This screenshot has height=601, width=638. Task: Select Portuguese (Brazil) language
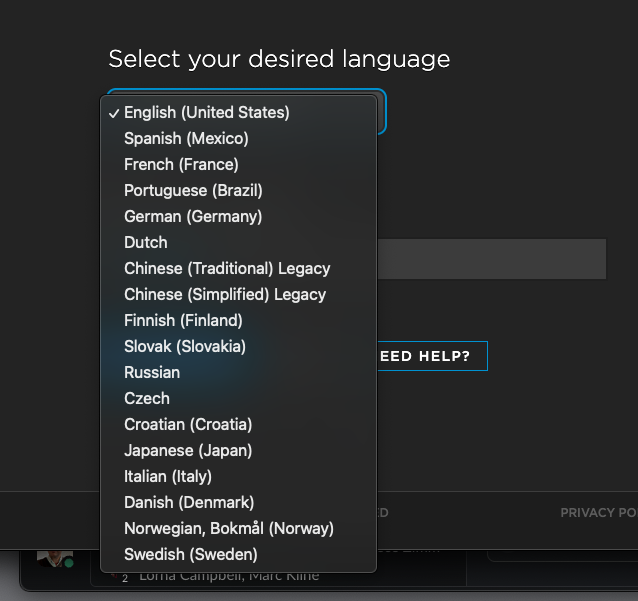(x=193, y=190)
